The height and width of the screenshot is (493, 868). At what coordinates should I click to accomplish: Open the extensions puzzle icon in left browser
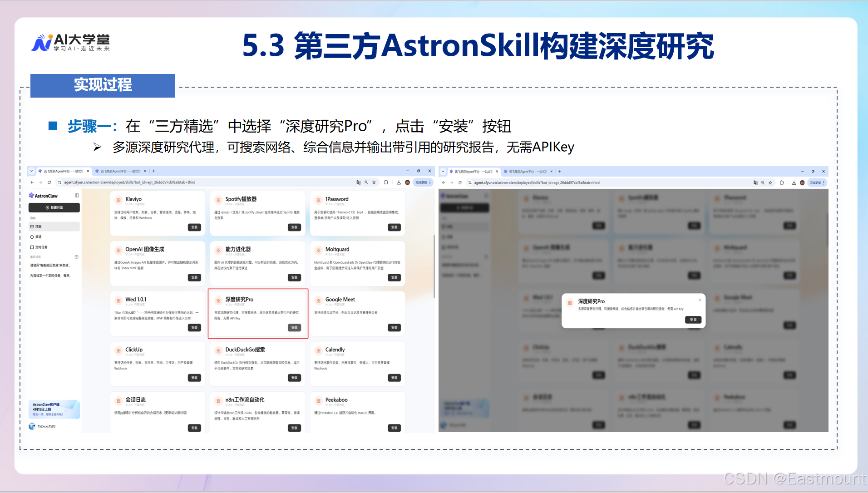(x=386, y=182)
